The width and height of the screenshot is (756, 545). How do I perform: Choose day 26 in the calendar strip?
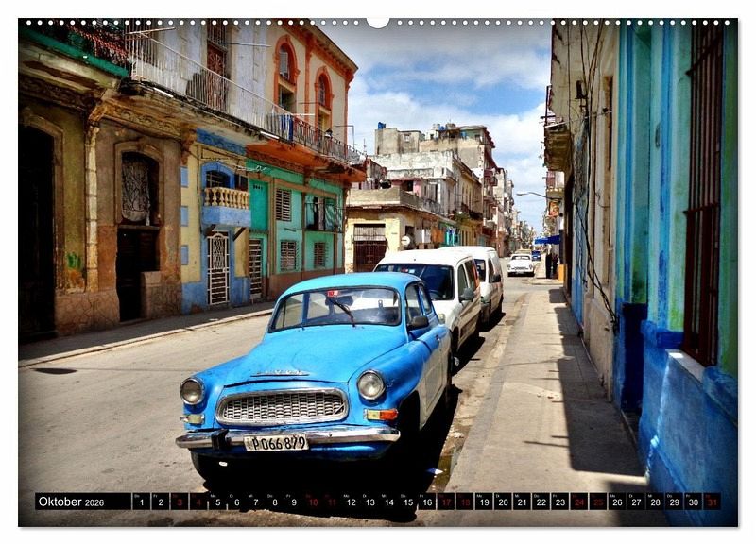tap(616, 502)
